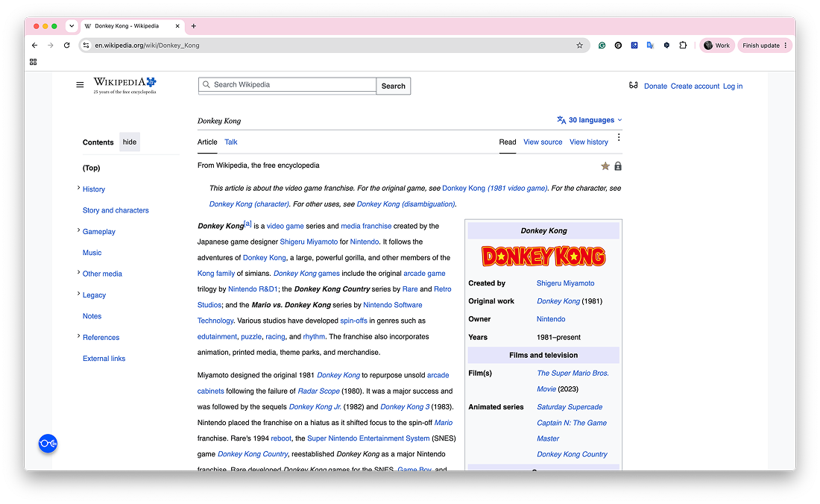Open the article tools three-dot menu
820x504 pixels.
[619, 137]
